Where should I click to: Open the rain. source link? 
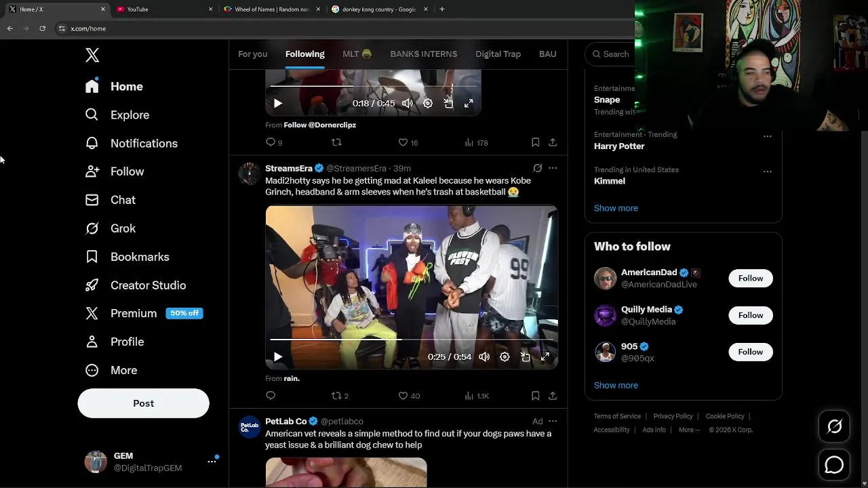tap(292, 378)
